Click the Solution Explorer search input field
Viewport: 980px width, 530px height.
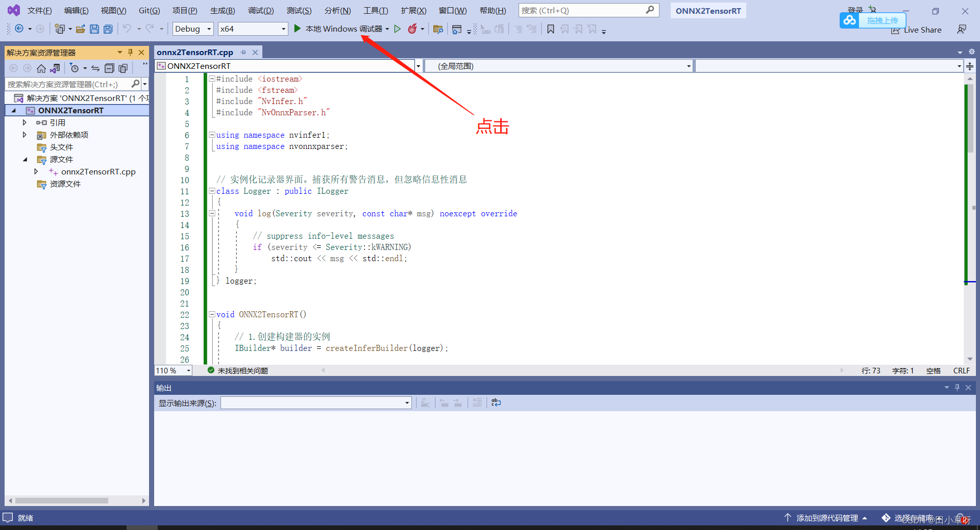coord(67,84)
